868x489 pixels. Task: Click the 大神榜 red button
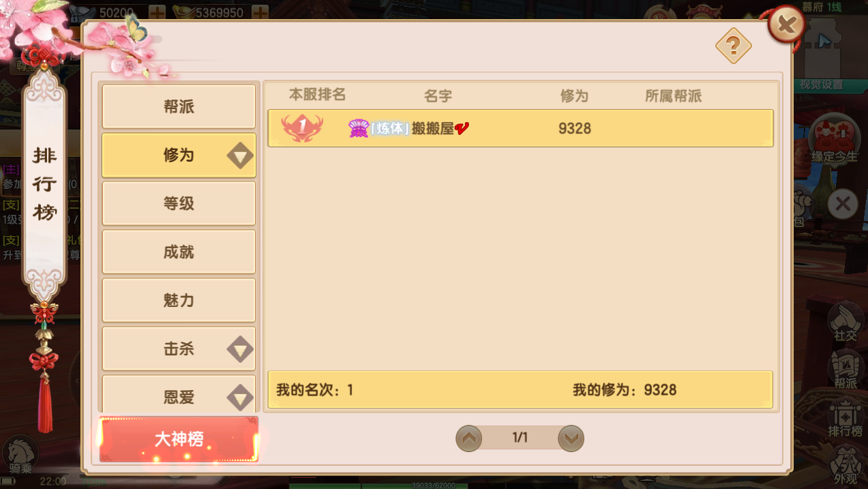(179, 439)
